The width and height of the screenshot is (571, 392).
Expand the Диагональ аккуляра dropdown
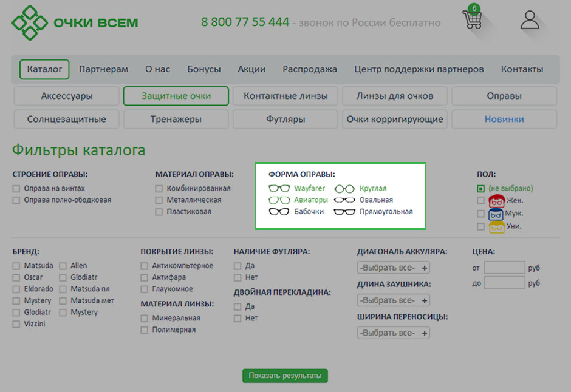tap(393, 268)
